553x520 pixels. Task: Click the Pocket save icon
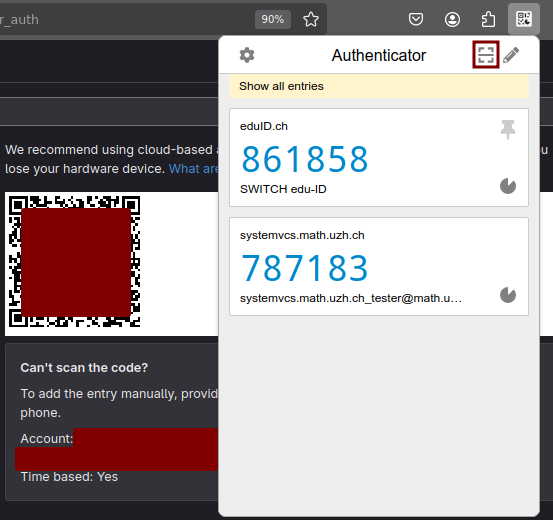(x=416, y=19)
